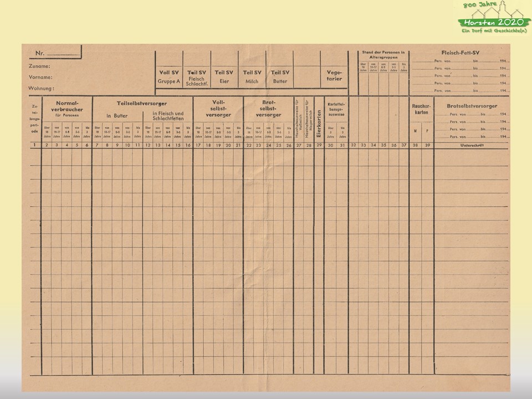Click the 'Teilselbstversorger' column header
This screenshot has height=399, width=532.
coord(142,103)
